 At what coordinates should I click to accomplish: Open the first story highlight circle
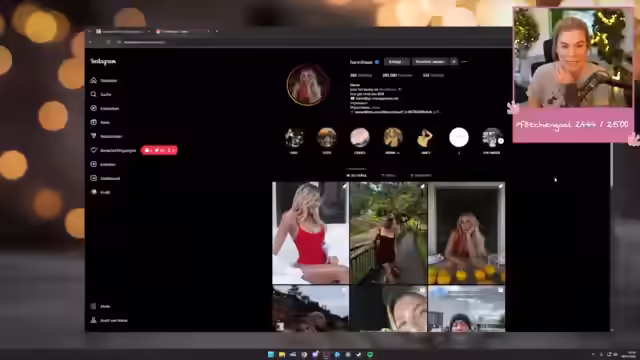(x=294, y=138)
